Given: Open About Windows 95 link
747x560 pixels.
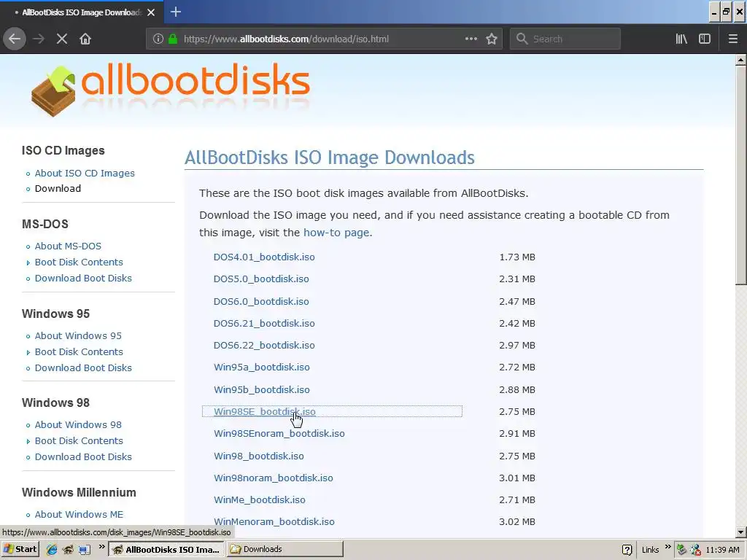Looking at the screenshot, I should point(78,335).
